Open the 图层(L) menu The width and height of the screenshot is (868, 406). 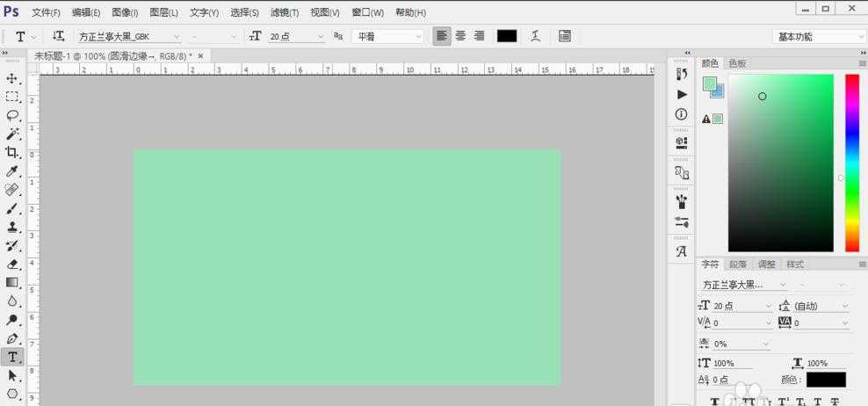point(164,12)
